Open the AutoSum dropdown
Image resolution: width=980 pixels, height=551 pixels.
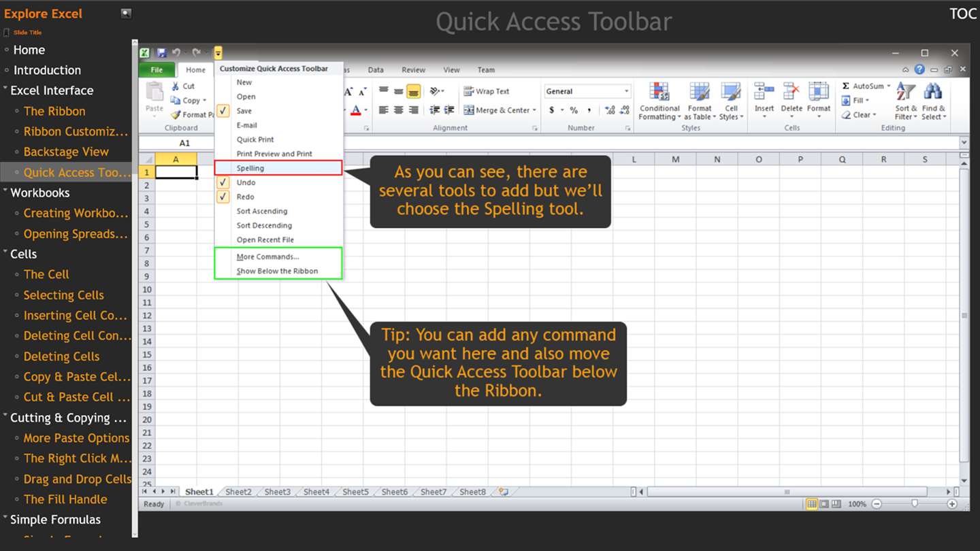point(889,86)
